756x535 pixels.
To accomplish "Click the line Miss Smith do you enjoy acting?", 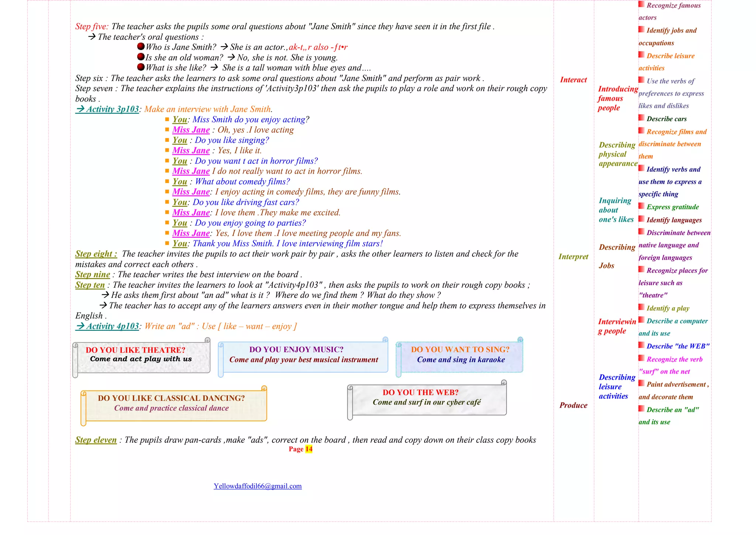I will point(251,120).
